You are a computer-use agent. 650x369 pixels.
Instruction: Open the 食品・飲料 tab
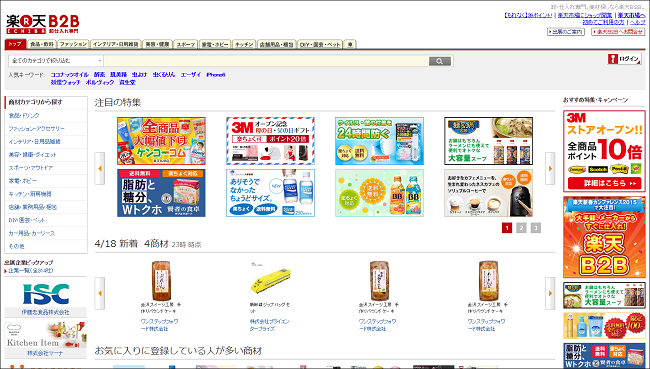(x=42, y=44)
